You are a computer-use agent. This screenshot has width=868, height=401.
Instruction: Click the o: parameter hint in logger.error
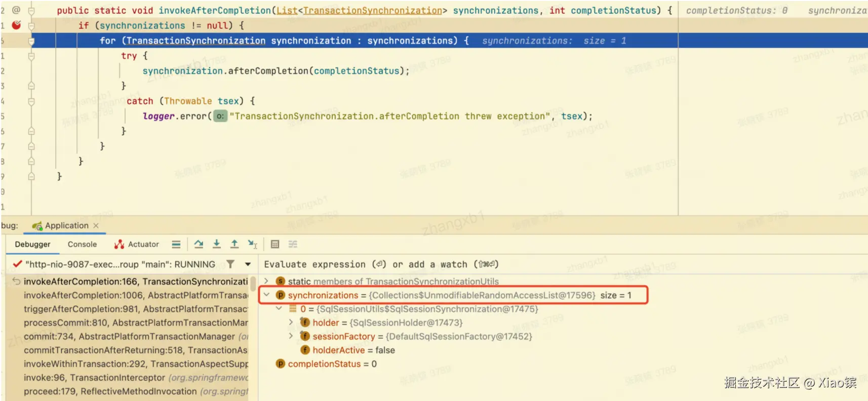pyautogui.click(x=220, y=116)
